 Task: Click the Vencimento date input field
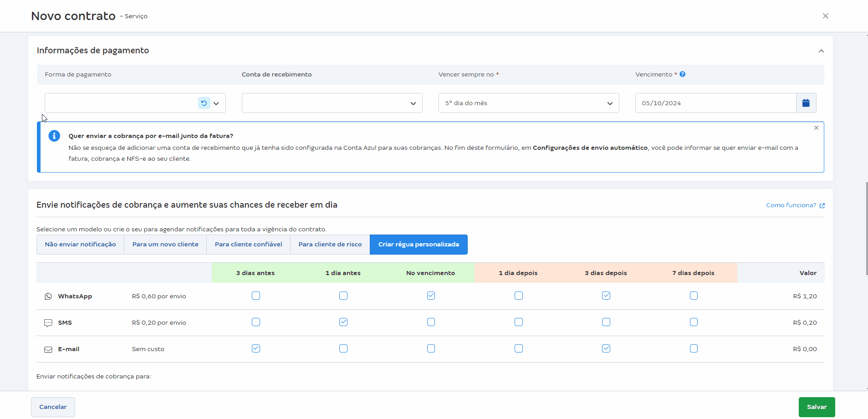(x=715, y=103)
